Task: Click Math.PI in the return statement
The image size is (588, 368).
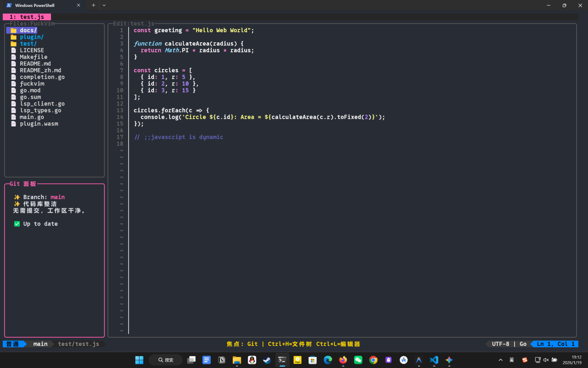Action: point(177,51)
